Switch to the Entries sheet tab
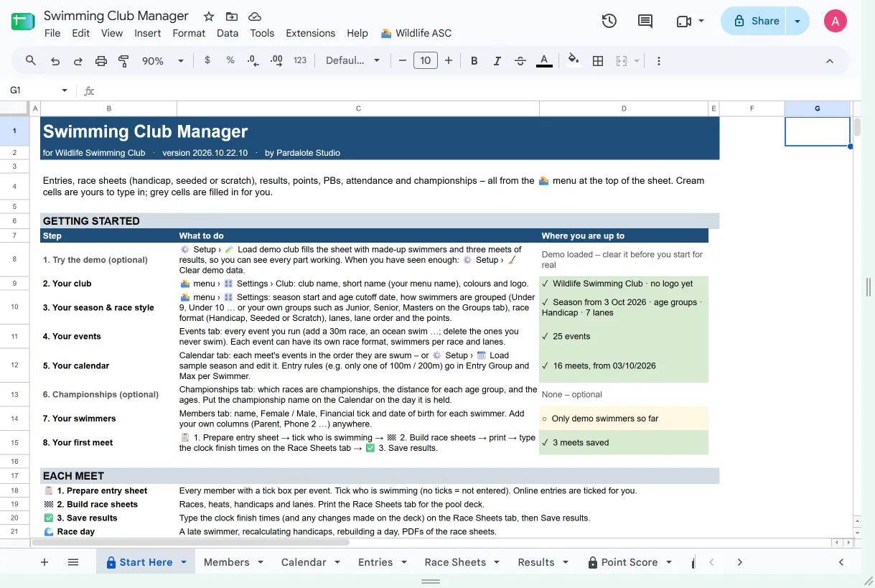Screen dimensions: 875x588 pos(375,562)
